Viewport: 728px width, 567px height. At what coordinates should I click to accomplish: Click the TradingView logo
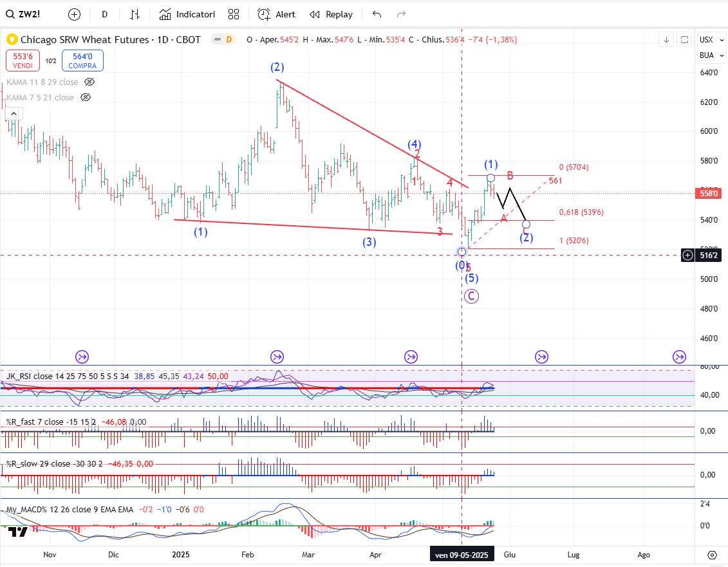click(x=17, y=532)
